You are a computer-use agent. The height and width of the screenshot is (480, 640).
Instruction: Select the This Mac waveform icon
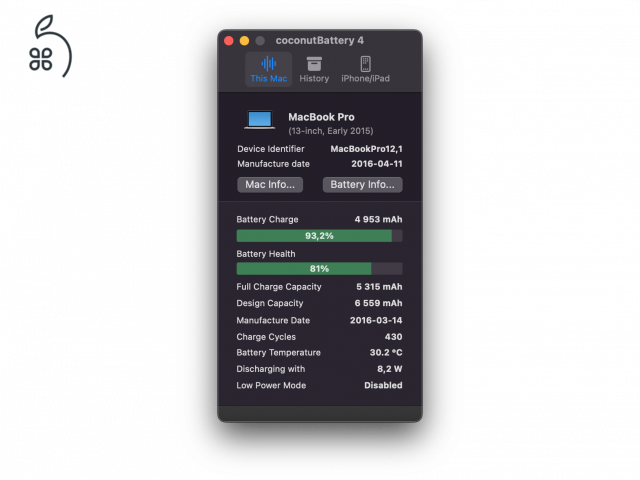pos(269,64)
